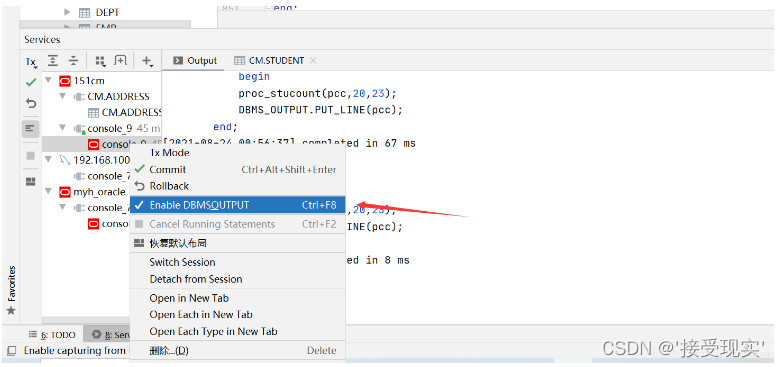Click the table icon on CM.STUDENT tab
The image size is (779, 367).
pyautogui.click(x=239, y=61)
